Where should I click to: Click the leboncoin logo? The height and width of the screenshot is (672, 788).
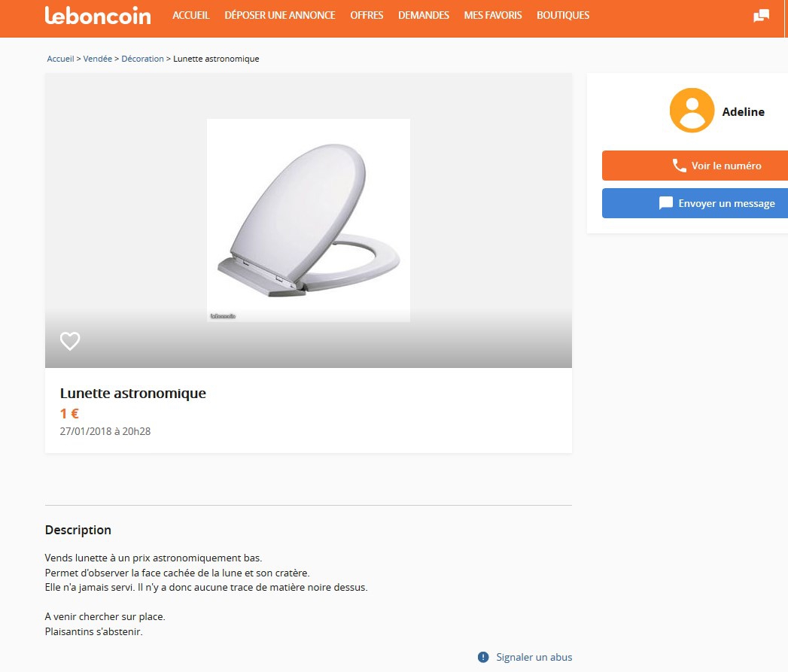pyautogui.click(x=97, y=16)
